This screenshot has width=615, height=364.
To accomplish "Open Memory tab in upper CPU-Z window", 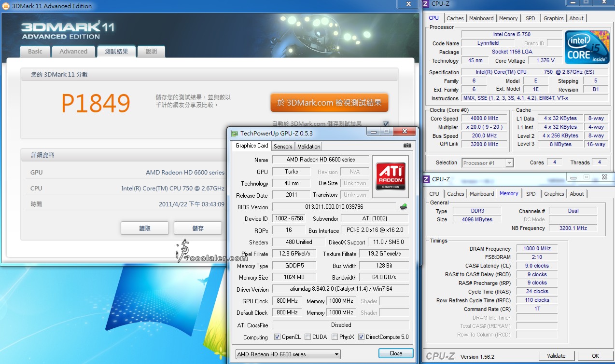I will (x=508, y=18).
